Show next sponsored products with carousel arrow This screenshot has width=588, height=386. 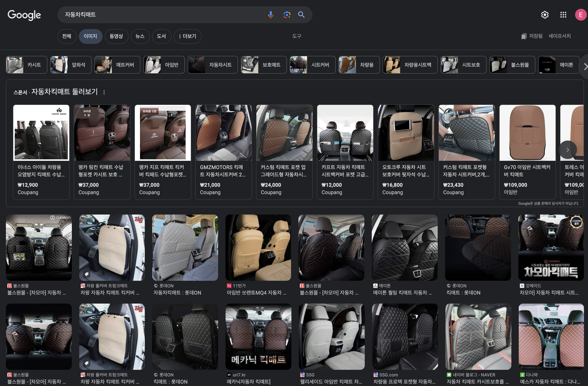pyautogui.click(x=568, y=150)
